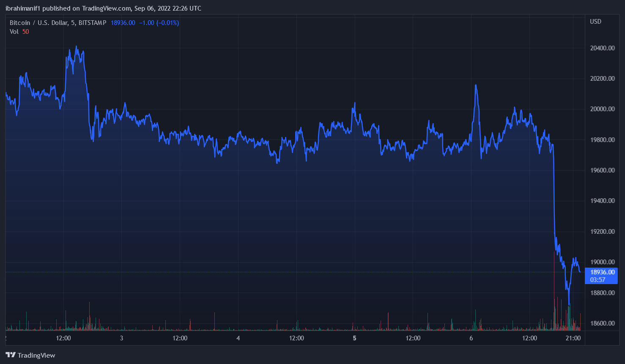
Task: Click the TradingView logo at bottom left
Action: (x=30, y=355)
